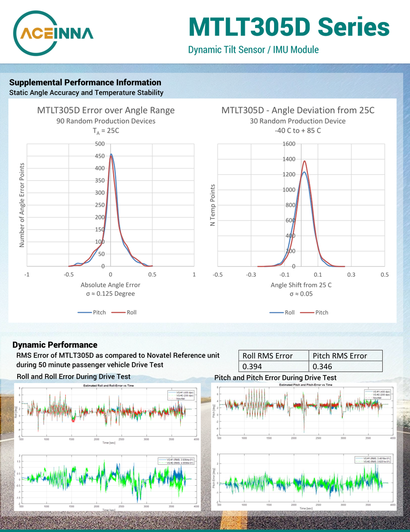This screenshot has width=410, height=532.
Task: Click the ACEINNA logo
Action: click(x=53, y=33)
